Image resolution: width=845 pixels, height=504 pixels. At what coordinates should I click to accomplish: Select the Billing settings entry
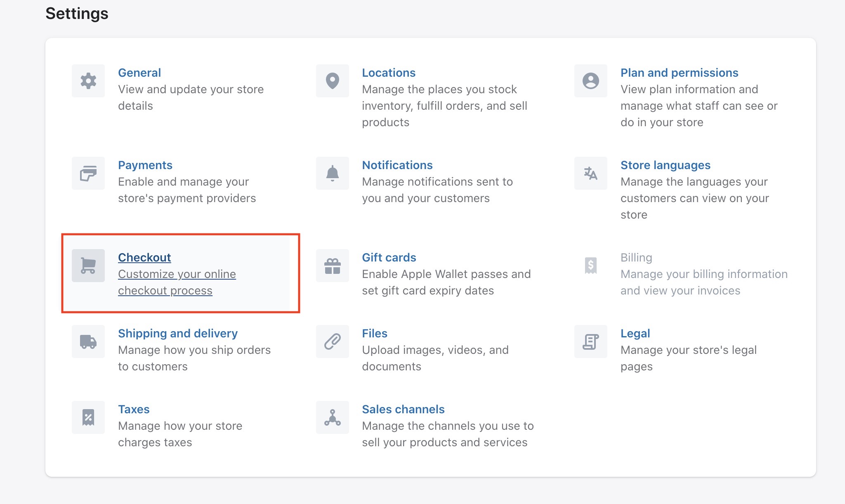click(636, 257)
